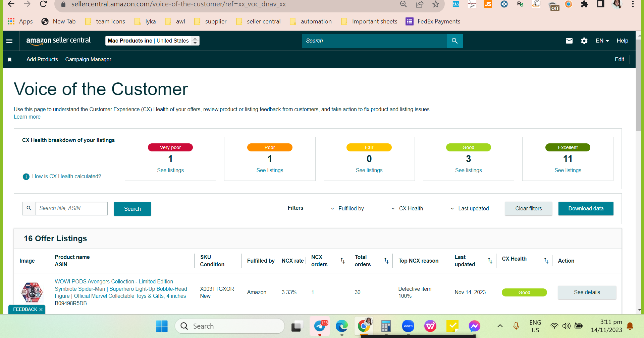This screenshot has height=338, width=644.
Task: Expand the Last updated filter
Action: coord(470,208)
